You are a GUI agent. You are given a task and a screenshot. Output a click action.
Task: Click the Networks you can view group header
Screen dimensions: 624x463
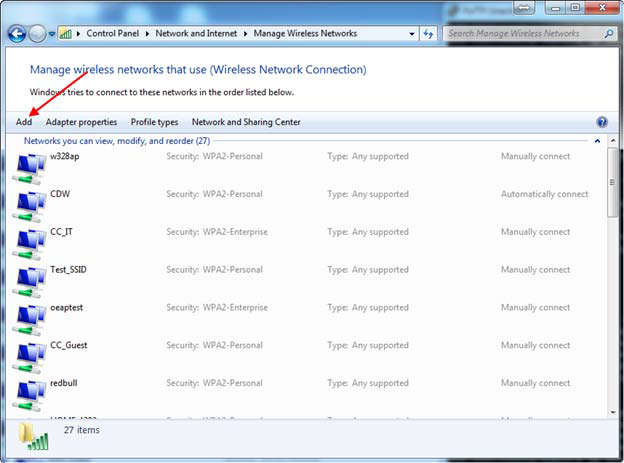click(117, 141)
